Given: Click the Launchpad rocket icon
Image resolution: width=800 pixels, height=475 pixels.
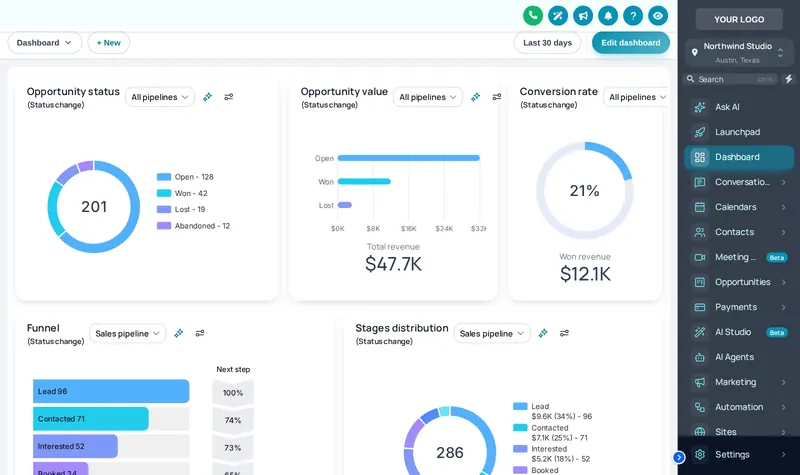Looking at the screenshot, I should tap(699, 132).
